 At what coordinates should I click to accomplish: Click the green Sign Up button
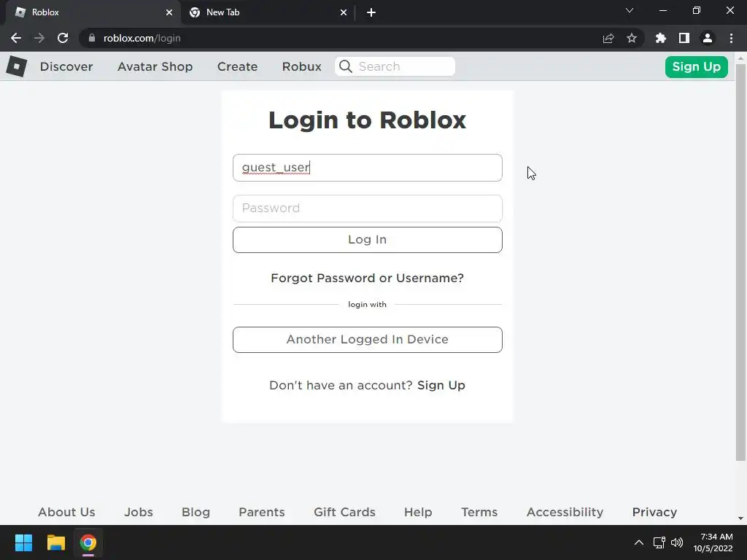tap(696, 66)
